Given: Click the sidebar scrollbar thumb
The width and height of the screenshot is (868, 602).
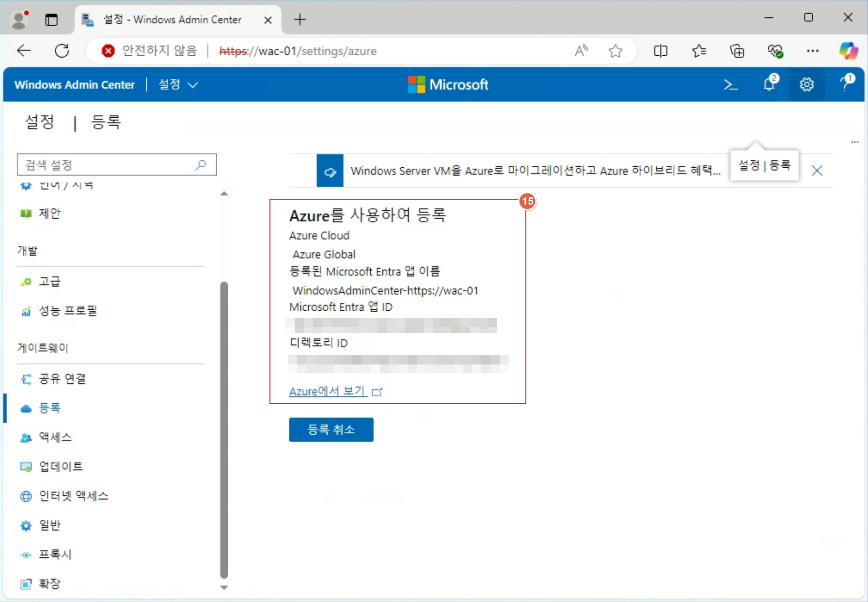Looking at the screenshot, I should [224, 430].
